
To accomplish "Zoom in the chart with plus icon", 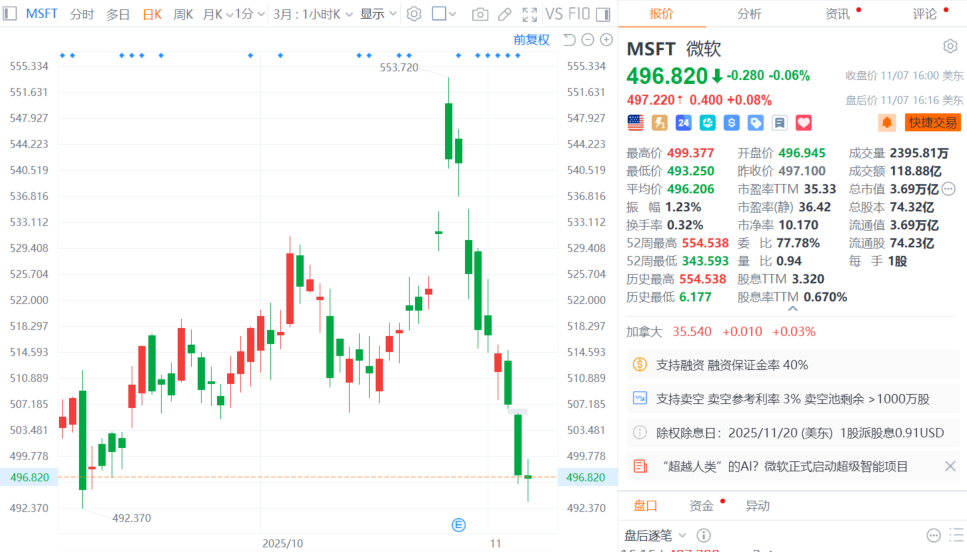I will [607, 39].
